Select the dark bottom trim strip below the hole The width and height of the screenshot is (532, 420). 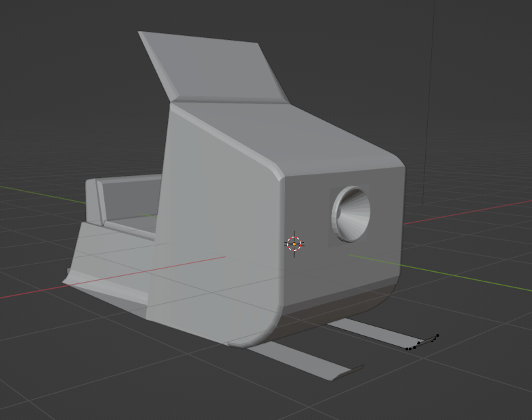(x=338, y=301)
